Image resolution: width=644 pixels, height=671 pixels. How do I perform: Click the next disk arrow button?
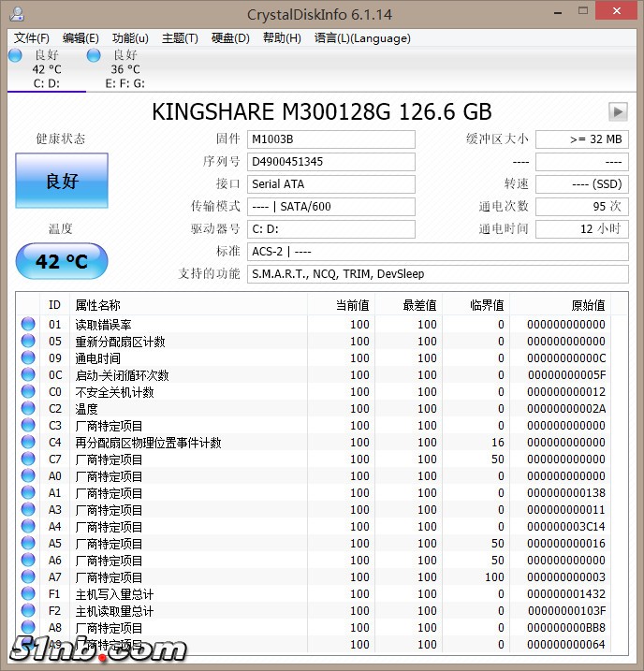[618, 111]
